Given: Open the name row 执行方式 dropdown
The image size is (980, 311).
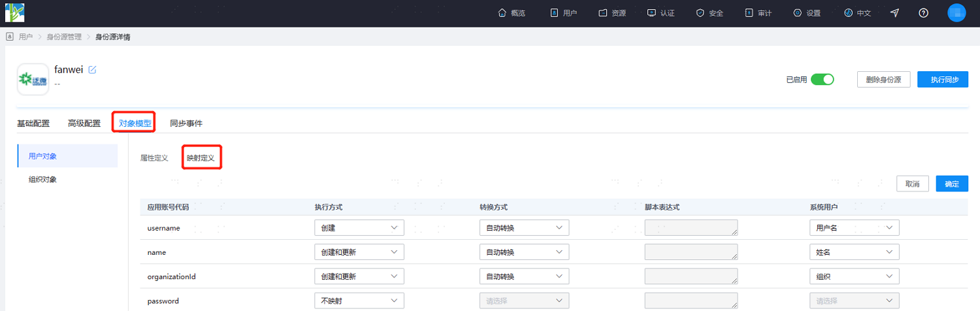Looking at the screenshot, I should tap(359, 252).
